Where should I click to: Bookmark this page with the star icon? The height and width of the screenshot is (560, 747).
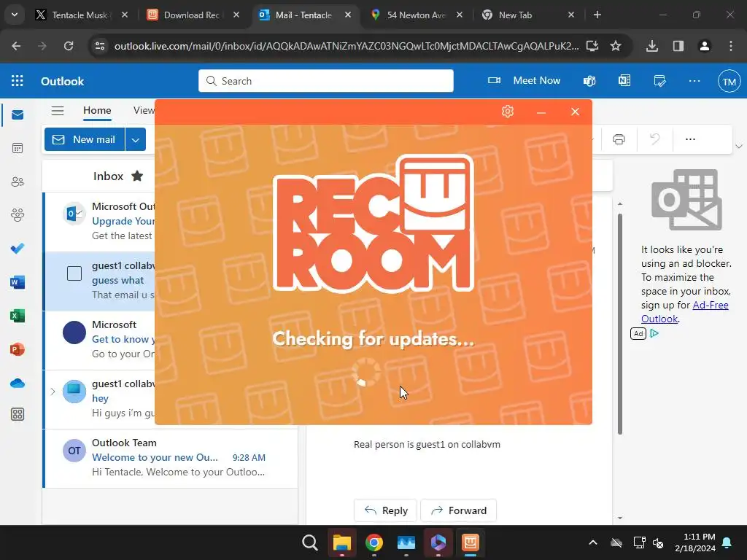coord(616,46)
